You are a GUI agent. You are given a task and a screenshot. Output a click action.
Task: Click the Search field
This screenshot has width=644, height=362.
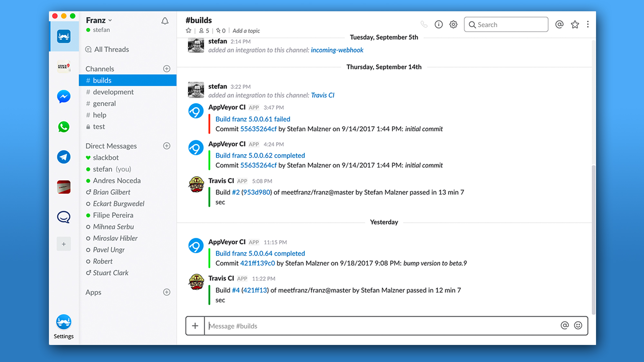click(506, 24)
